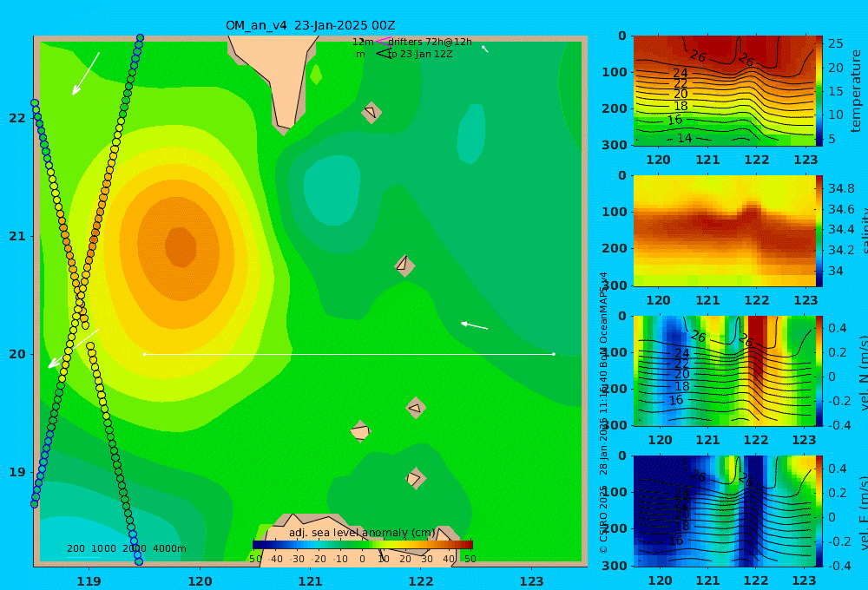This screenshot has height=590, width=868.
Task: Open the vel. N velocity section panel
Action: pos(725,370)
